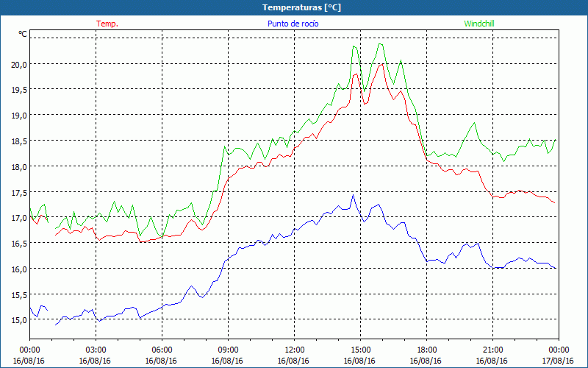This screenshot has width=588, height=368.
Task: Click the '15:00' time axis label
Action: pos(361,350)
